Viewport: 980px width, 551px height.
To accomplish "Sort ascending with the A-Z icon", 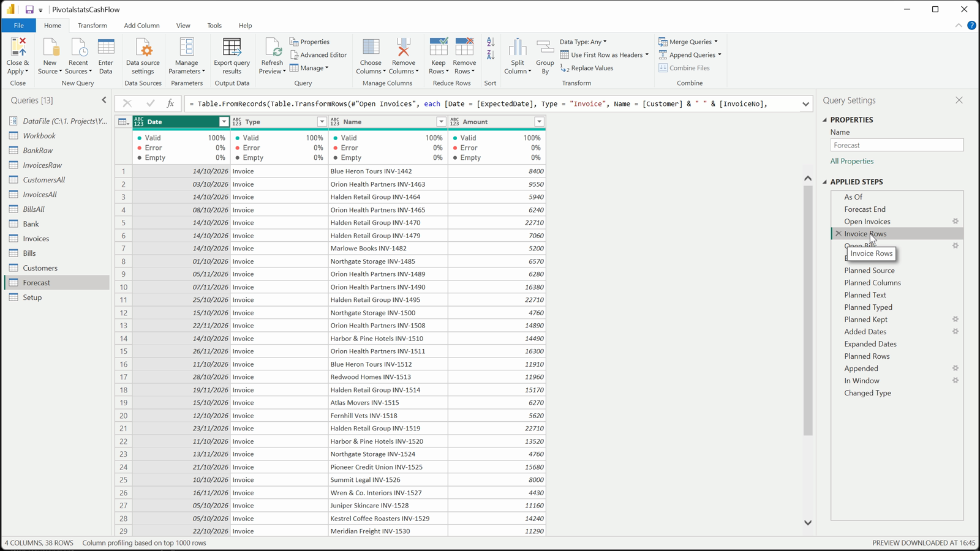I will click(491, 42).
